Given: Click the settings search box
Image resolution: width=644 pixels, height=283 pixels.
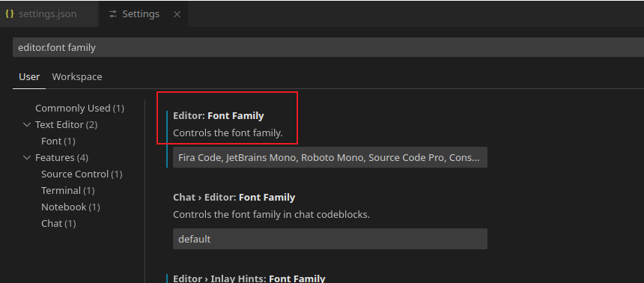Looking at the screenshot, I should tap(328, 47).
